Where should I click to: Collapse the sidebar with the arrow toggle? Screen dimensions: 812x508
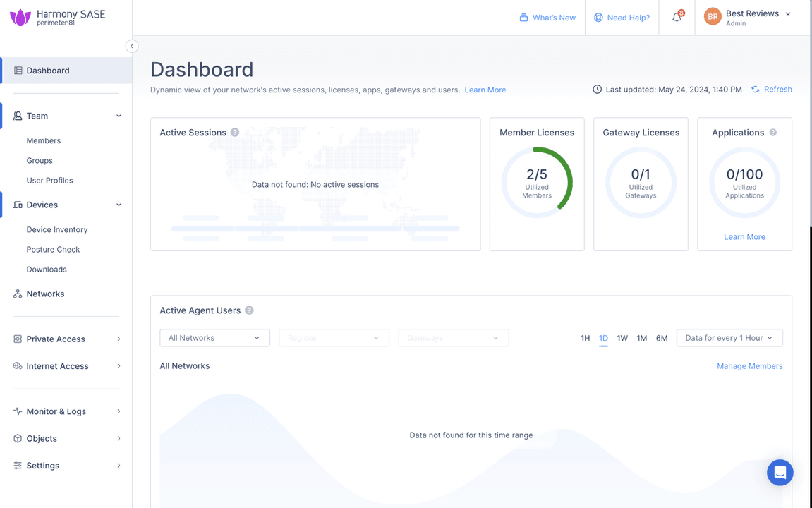132,46
